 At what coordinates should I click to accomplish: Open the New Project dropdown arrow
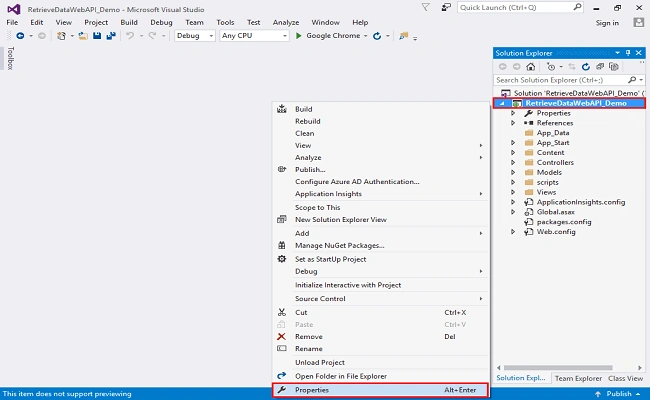pos(72,36)
